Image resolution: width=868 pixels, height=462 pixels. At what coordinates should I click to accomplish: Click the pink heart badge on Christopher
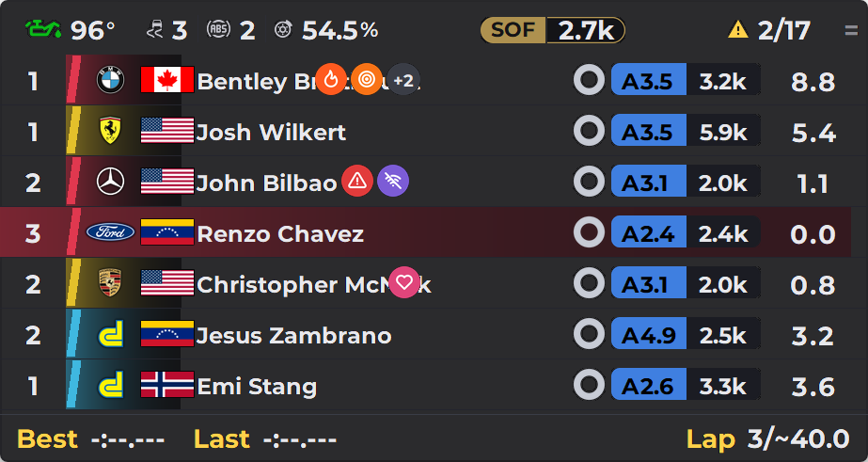coord(404,282)
